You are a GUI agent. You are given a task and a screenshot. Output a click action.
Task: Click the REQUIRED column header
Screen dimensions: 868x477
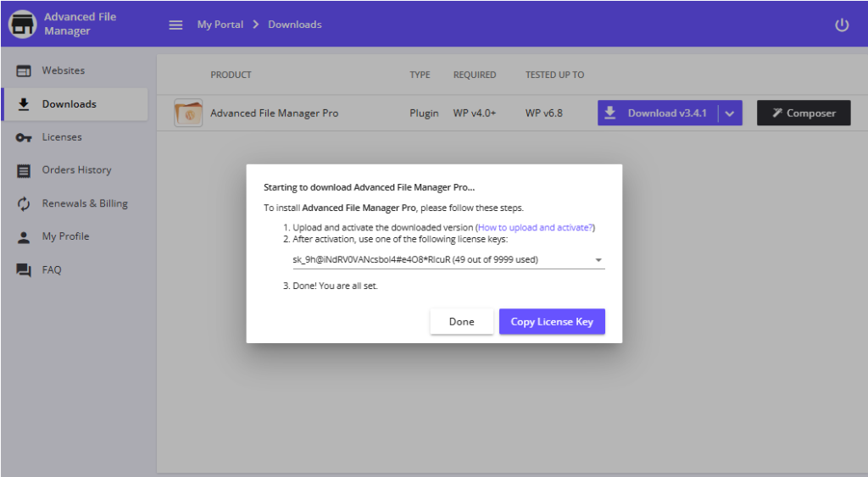click(x=475, y=75)
